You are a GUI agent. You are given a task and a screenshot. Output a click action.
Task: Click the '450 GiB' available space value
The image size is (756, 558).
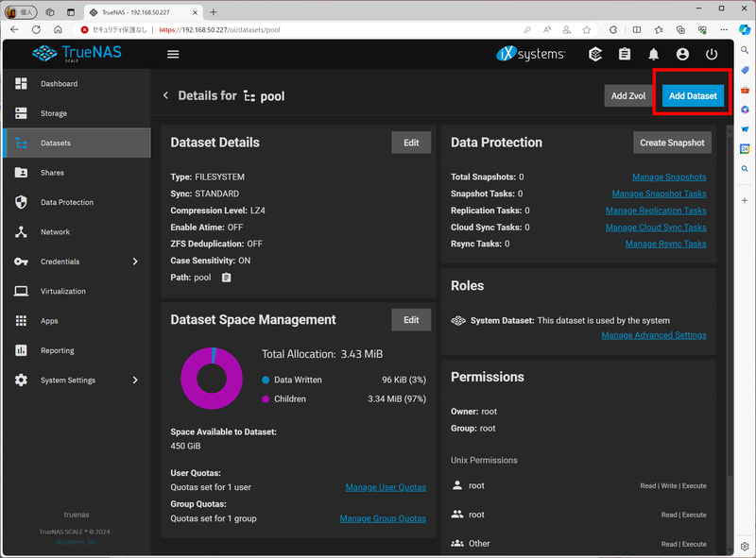tap(185, 447)
